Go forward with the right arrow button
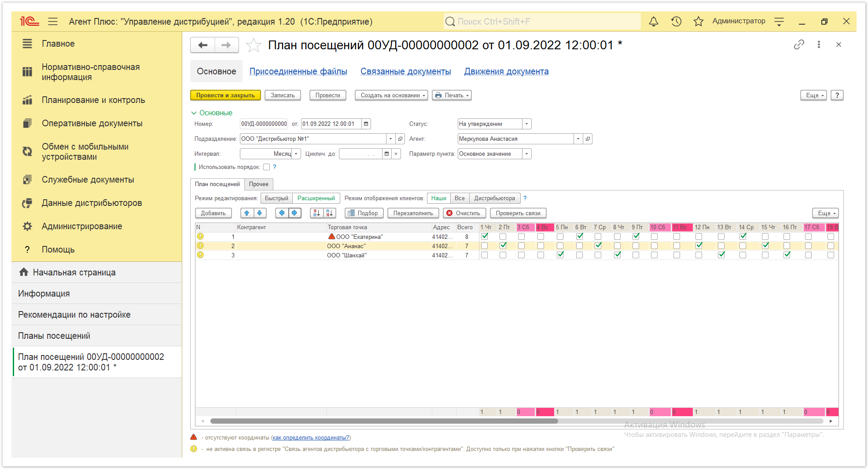 [226, 45]
